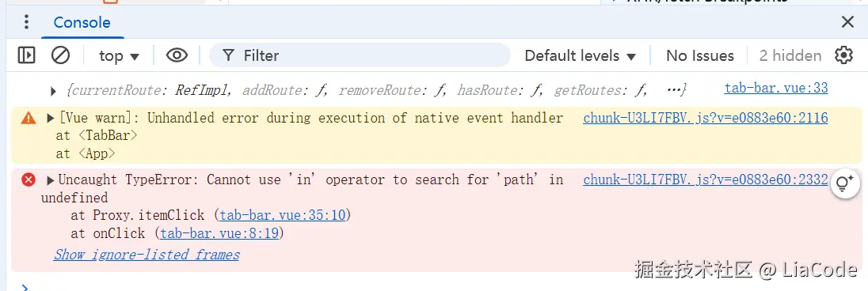868x291 pixels.
Task: Select the Console tab
Action: coord(82,23)
